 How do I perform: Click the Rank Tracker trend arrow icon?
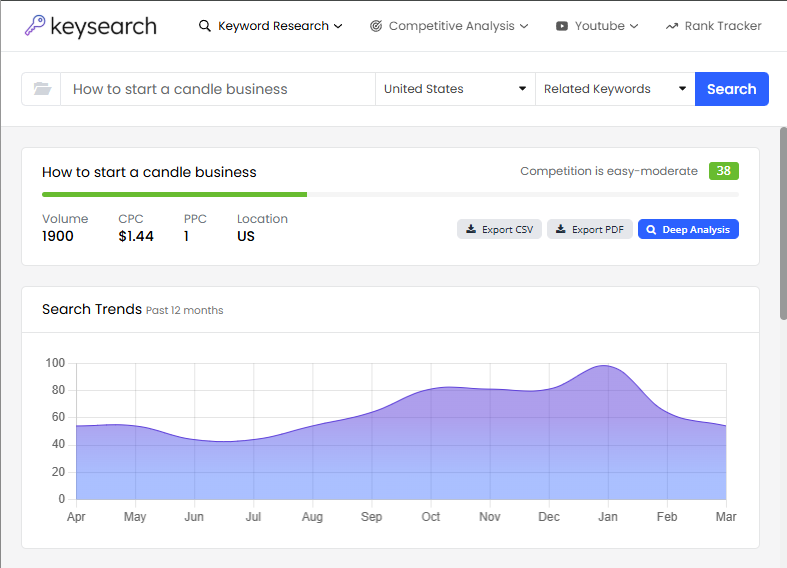671,26
